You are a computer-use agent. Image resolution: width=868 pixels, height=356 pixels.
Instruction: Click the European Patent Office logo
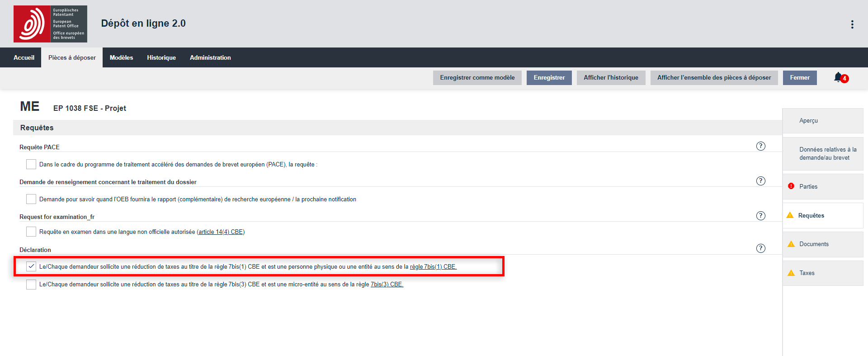coord(50,24)
